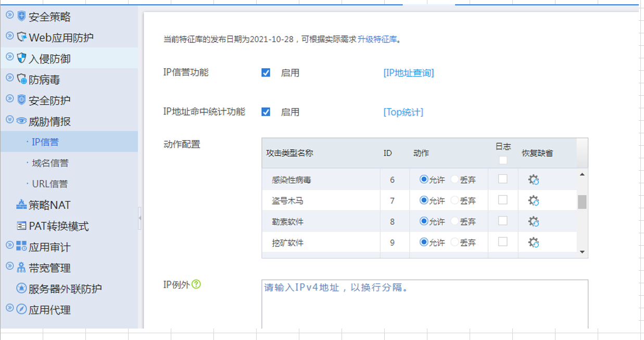The width and height of the screenshot is (644, 340).
Task: Select 丢弃 for 感染性病毒
Action: pos(454,179)
